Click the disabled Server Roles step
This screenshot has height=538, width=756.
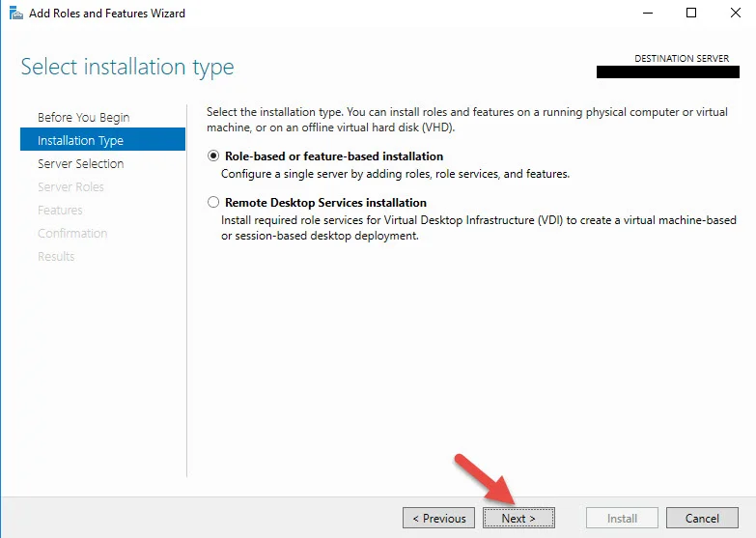70,186
